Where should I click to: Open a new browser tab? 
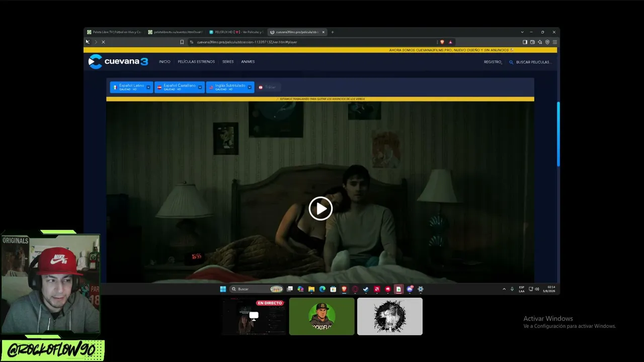pos(333,32)
